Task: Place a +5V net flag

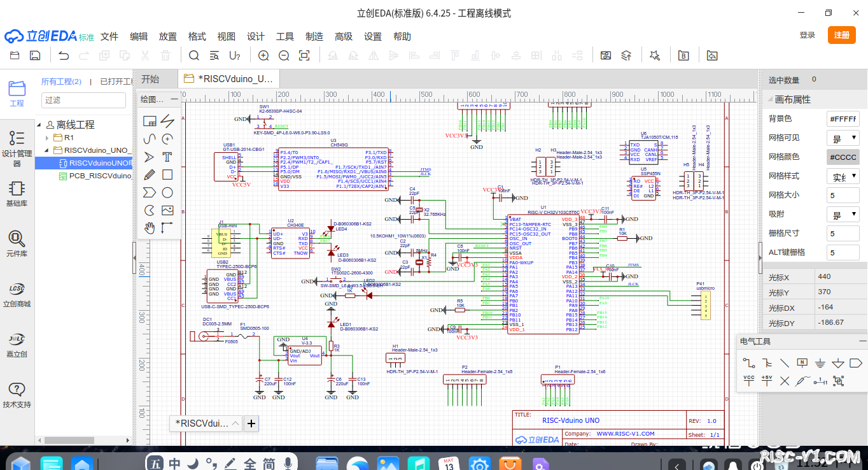Action: [767, 381]
